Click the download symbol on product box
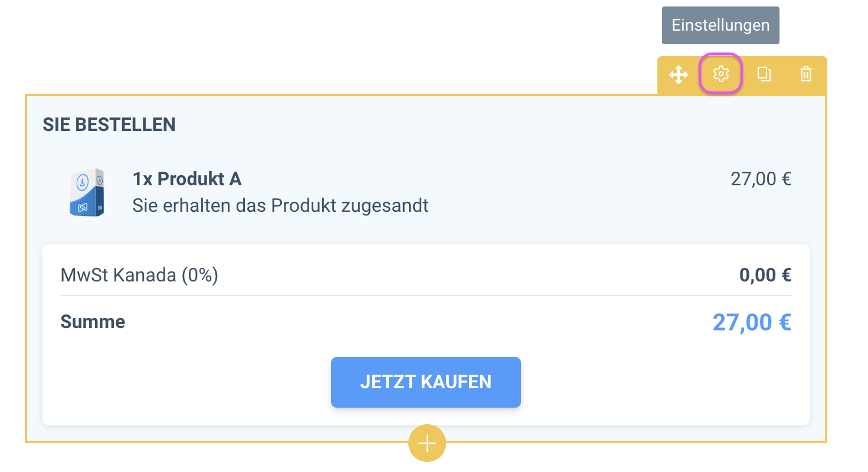The image size is (868, 472). (x=83, y=180)
